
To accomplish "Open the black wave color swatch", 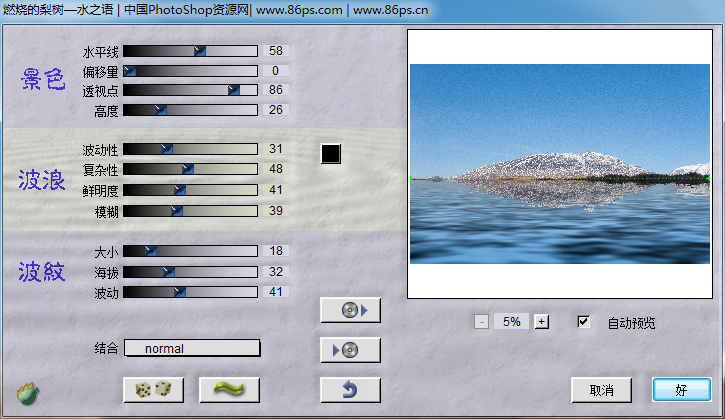I will (331, 154).
